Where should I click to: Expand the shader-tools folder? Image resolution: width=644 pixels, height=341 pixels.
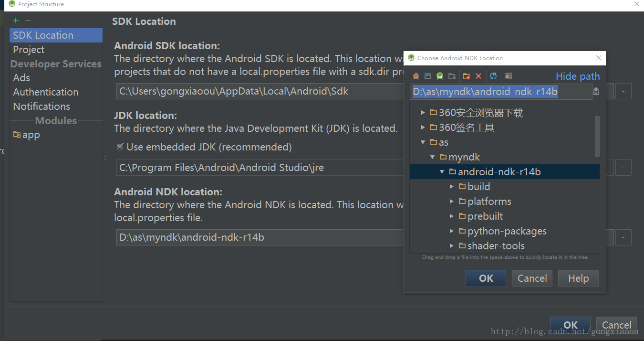click(451, 246)
